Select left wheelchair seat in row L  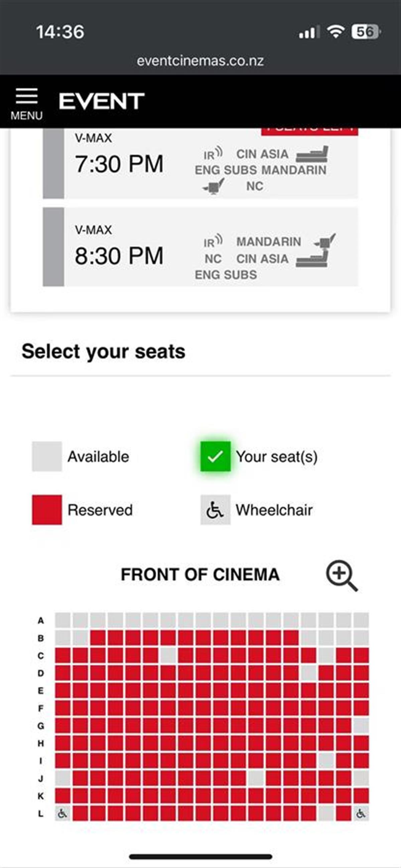[x=62, y=814]
